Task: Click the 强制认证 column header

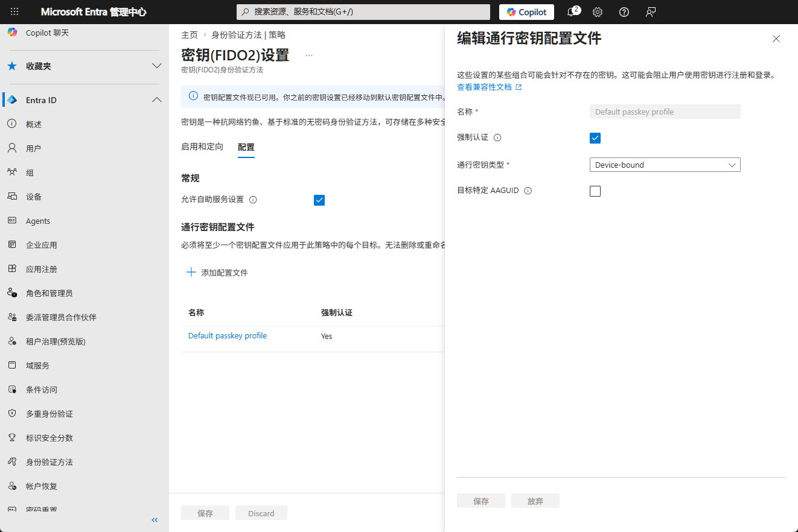Action: (337, 312)
